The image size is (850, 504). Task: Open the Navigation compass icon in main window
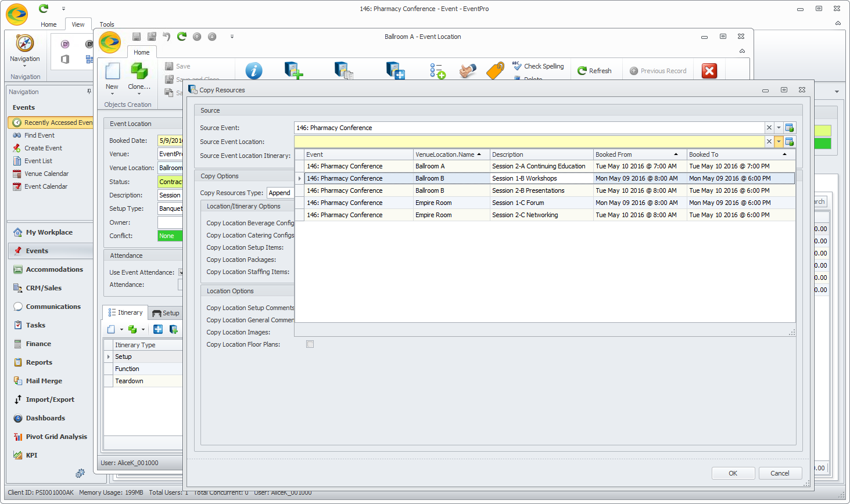click(25, 44)
